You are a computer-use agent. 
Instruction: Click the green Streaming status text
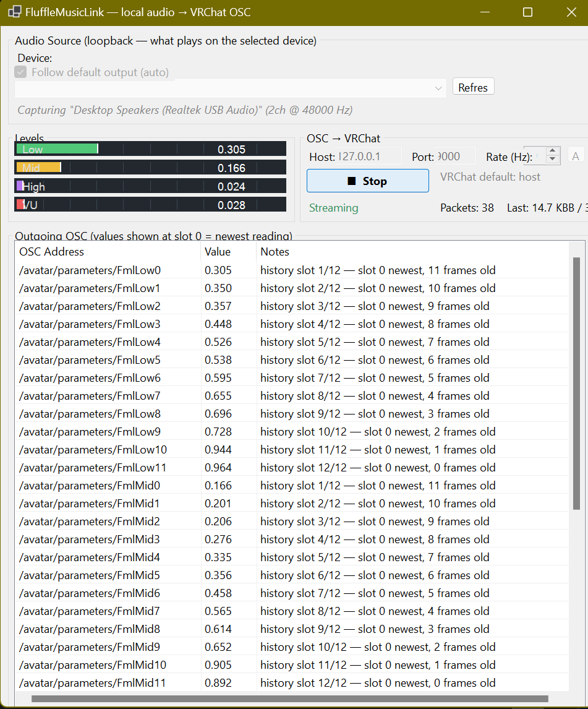pos(333,208)
